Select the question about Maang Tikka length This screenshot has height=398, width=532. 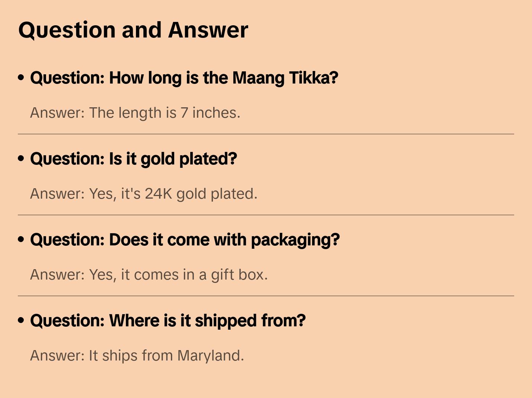184,78
